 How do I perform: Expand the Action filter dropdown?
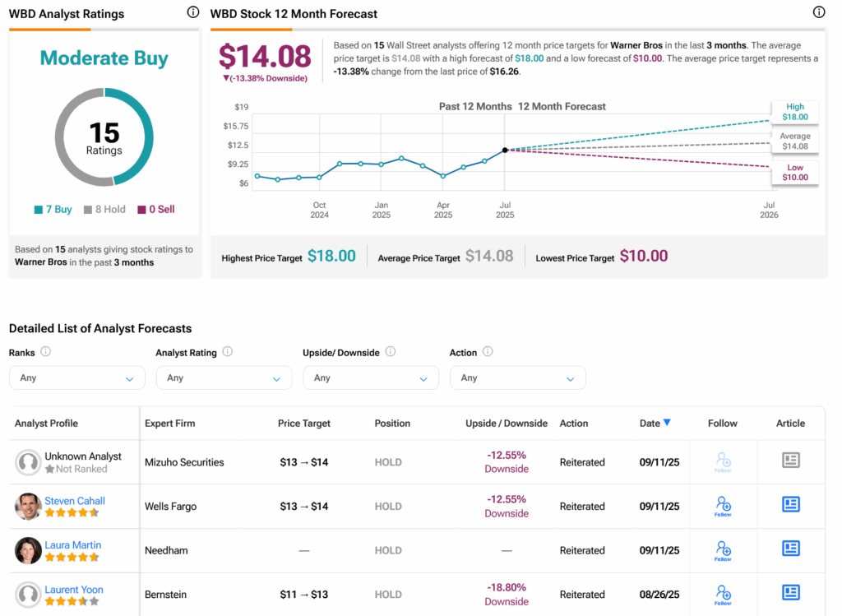518,377
